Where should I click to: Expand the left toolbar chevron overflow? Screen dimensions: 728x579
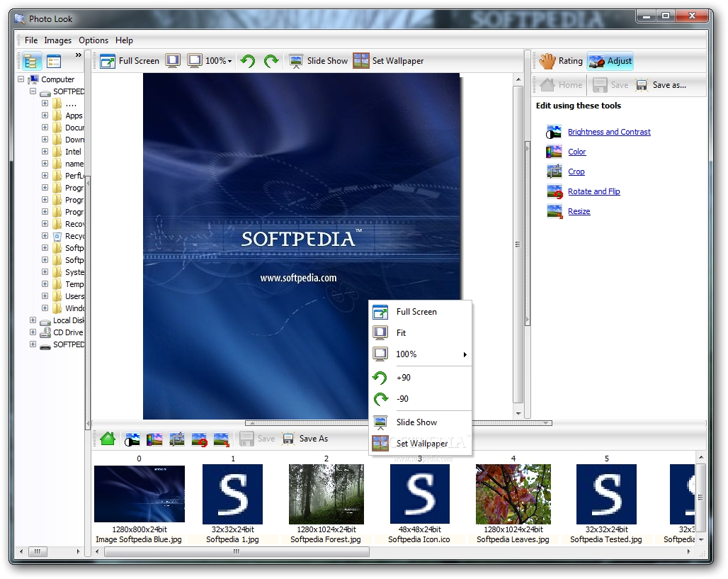pyautogui.click(x=79, y=55)
